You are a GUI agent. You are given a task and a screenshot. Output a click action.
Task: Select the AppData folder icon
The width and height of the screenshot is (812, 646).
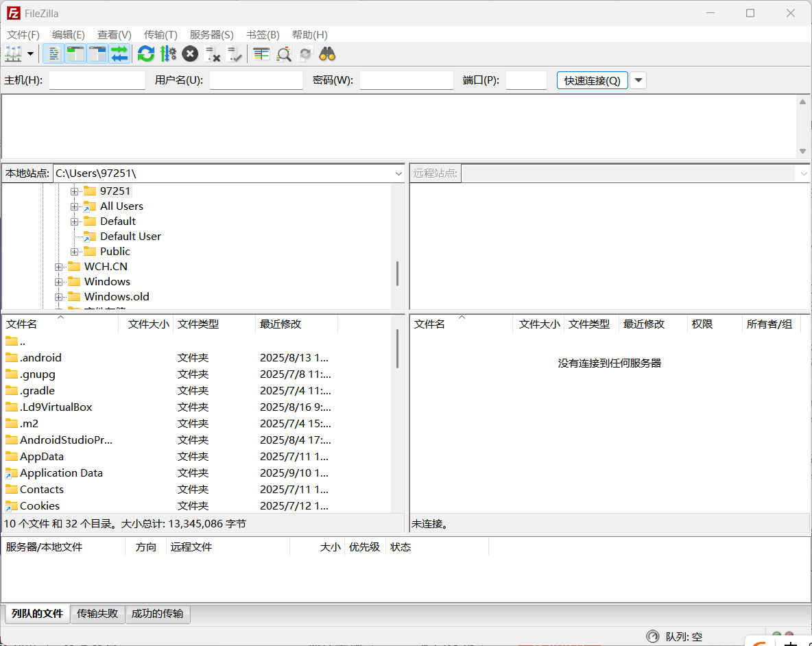tap(12, 457)
